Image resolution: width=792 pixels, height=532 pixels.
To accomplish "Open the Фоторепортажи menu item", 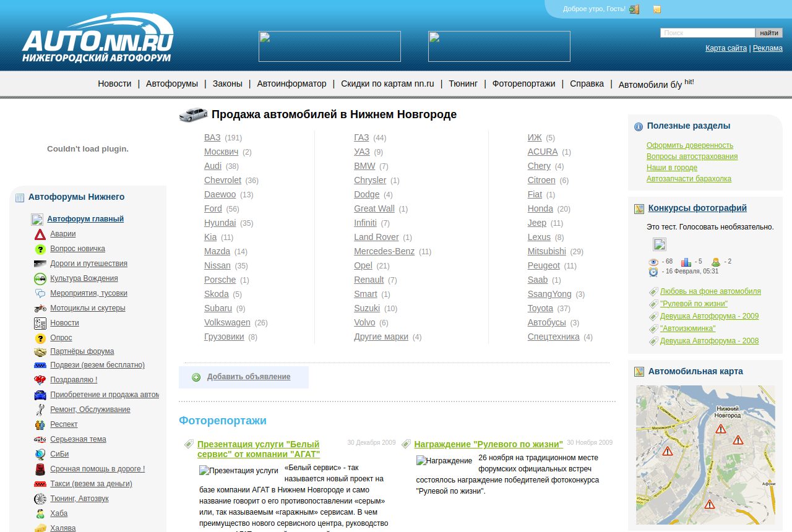I will point(524,84).
